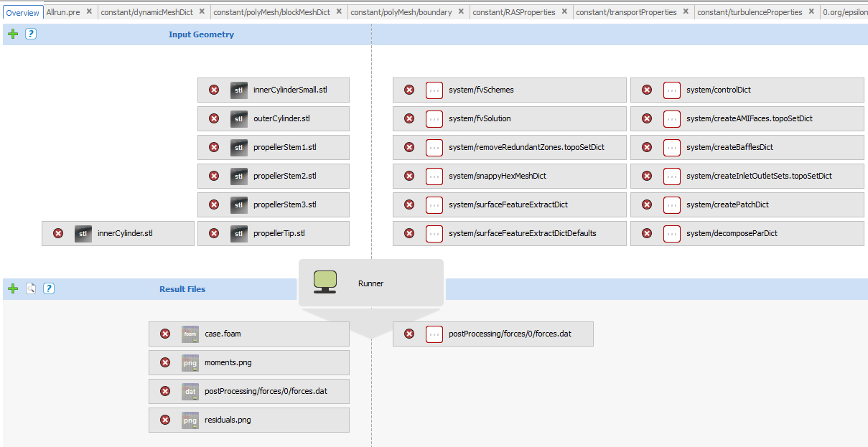Click the green plus icon in Result Files
This screenshot has height=447, width=868.
click(x=13, y=288)
